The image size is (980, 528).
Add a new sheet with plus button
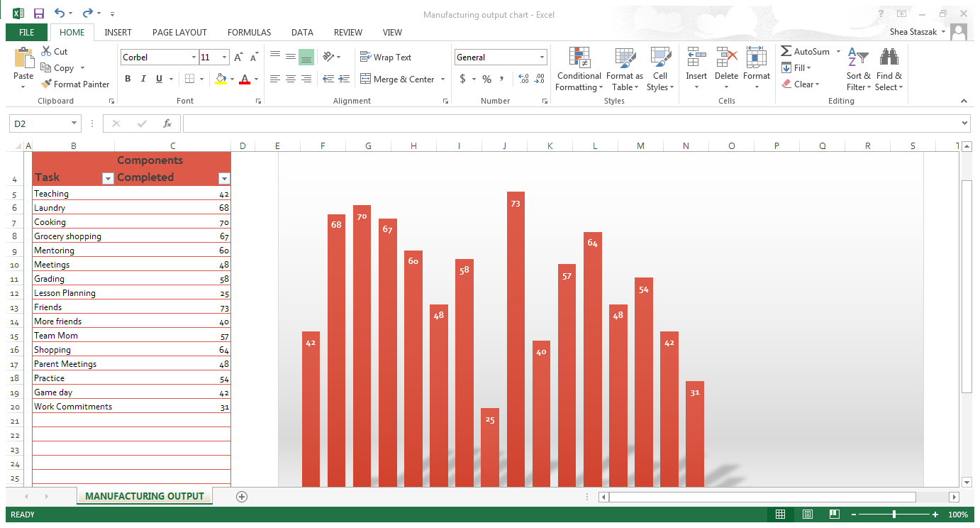point(242,497)
